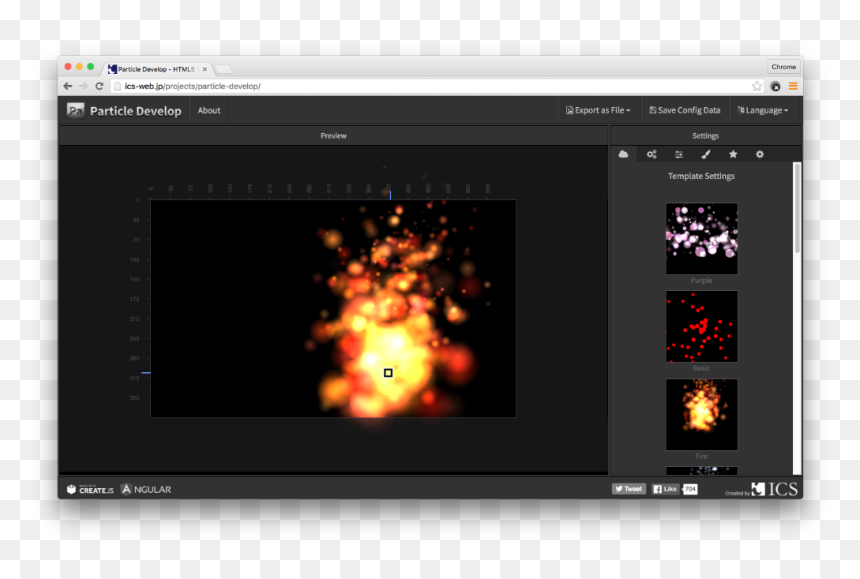
Task: Open the About page link
Action: pyautogui.click(x=209, y=110)
